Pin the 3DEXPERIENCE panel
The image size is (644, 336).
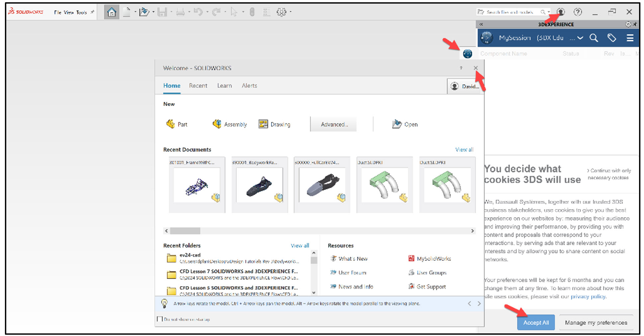[635, 24]
